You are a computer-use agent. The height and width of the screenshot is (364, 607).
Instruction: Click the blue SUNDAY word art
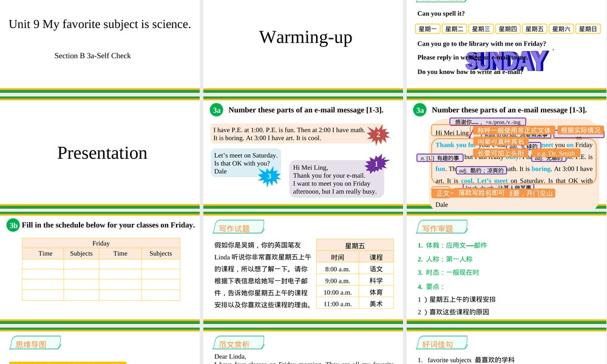coord(507,61)
